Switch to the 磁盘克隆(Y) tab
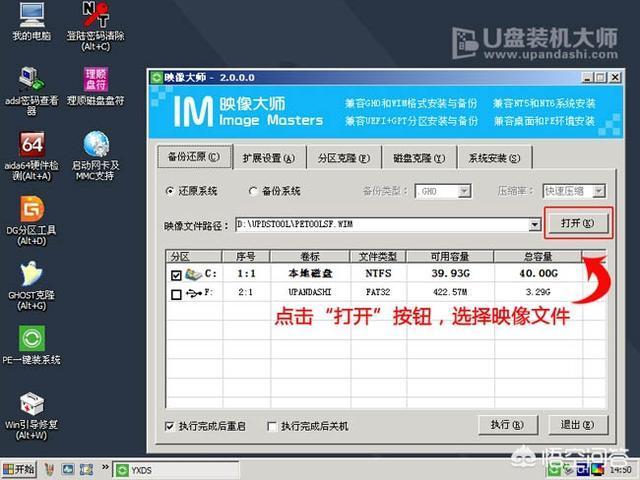The image size is (640, 480). (419, 158)
